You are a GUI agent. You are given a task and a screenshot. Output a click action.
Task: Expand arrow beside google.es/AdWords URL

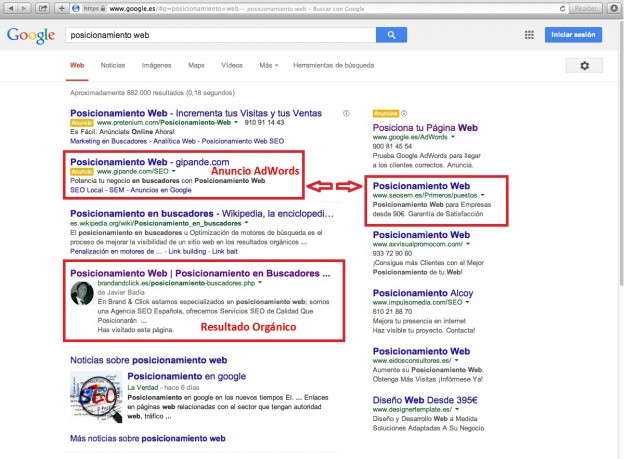coord(453,137)
